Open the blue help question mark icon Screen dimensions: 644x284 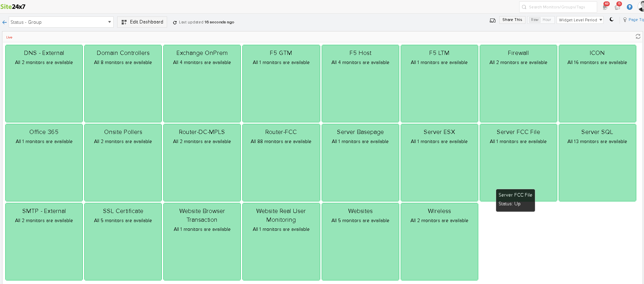coord(630,7)
